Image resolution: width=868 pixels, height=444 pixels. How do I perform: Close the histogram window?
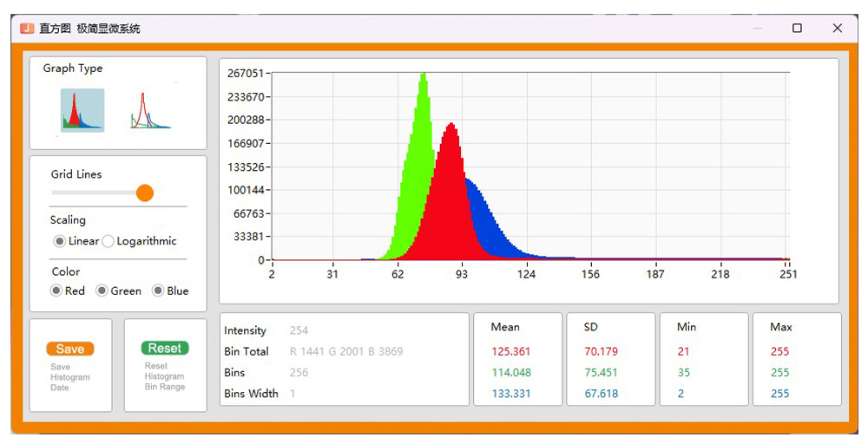pos(837,28)
